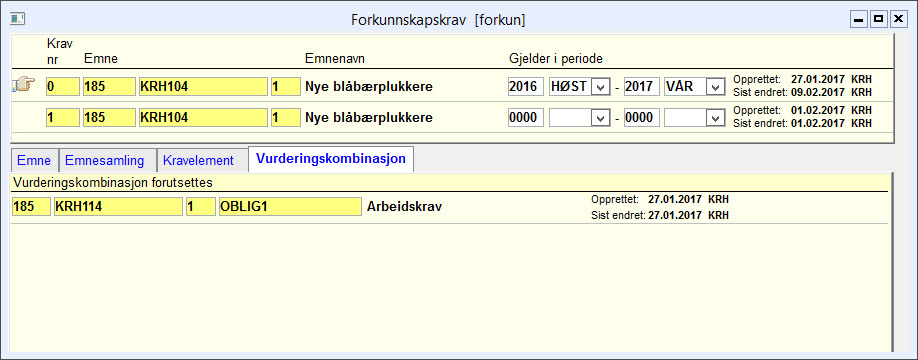Click the Arbeidskrav text
This screenshot has width=918, height=360.
point(405,207)
